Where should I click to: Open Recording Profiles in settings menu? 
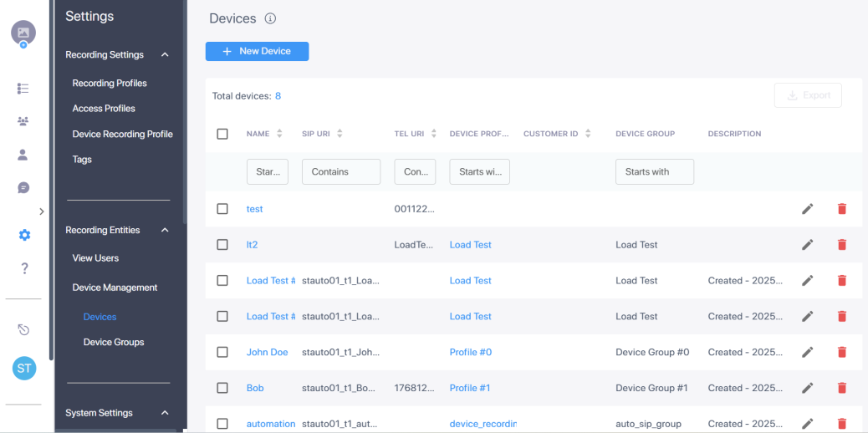(110, 84)
